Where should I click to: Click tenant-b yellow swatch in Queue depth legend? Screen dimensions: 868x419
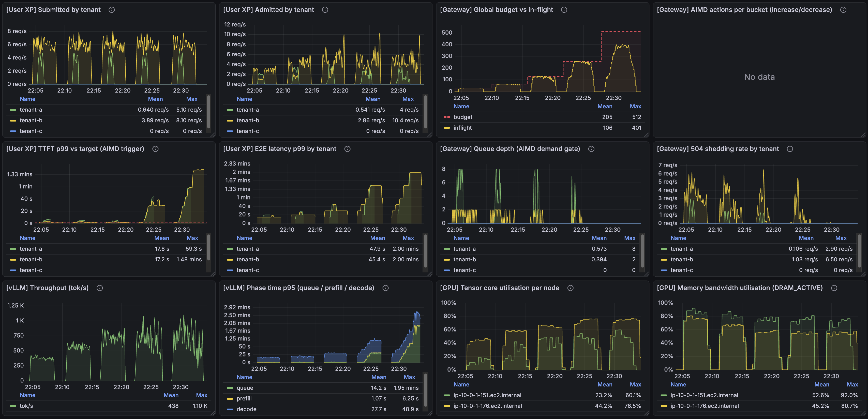(x=447, y=260)
